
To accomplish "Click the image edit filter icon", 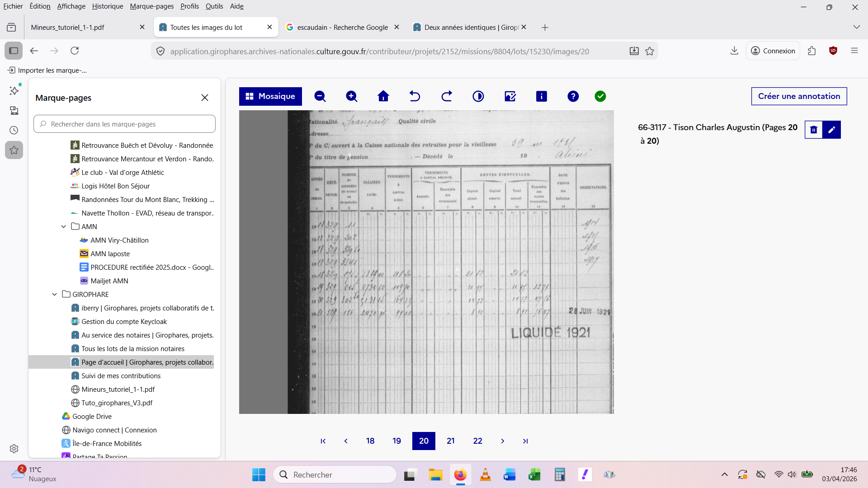I will 510,96.
